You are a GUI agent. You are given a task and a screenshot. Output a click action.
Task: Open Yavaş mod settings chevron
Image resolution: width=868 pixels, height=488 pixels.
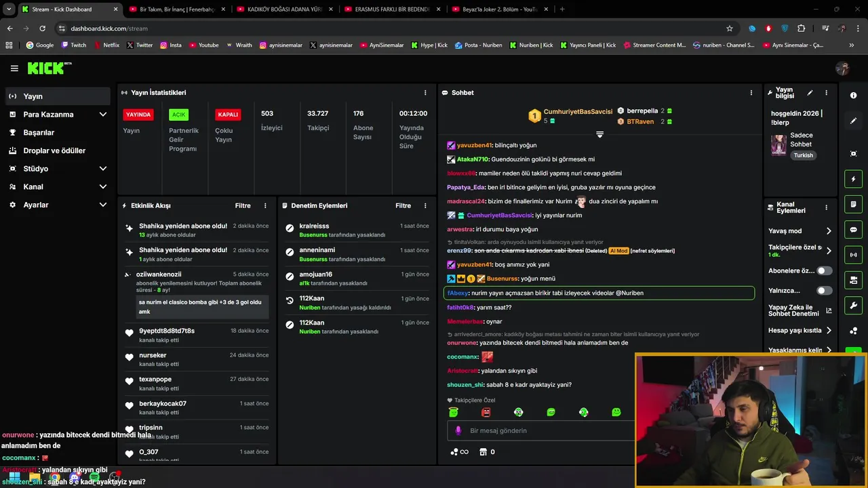point(829,231)
